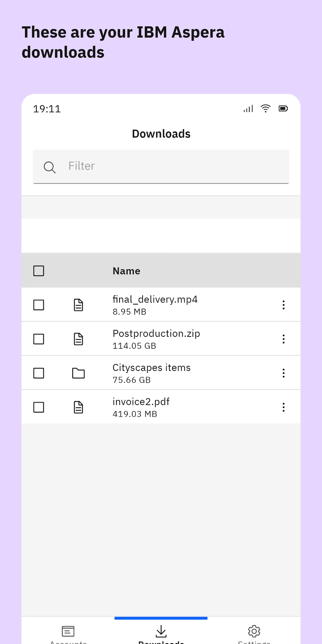Open the Cityscapes items folder name
Image resolution: width=322 pixels, height=644 pixels.
(152, 367)
